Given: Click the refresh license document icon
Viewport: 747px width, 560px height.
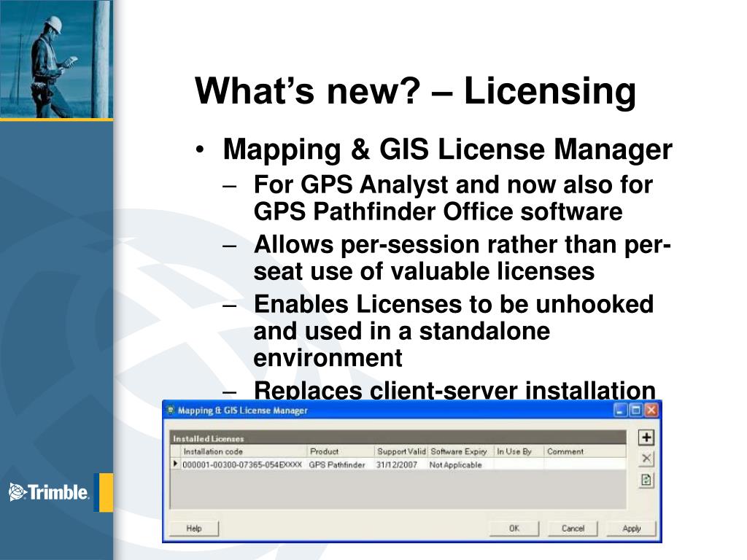Looking at the screenshot, I should [x=646, y=480].
